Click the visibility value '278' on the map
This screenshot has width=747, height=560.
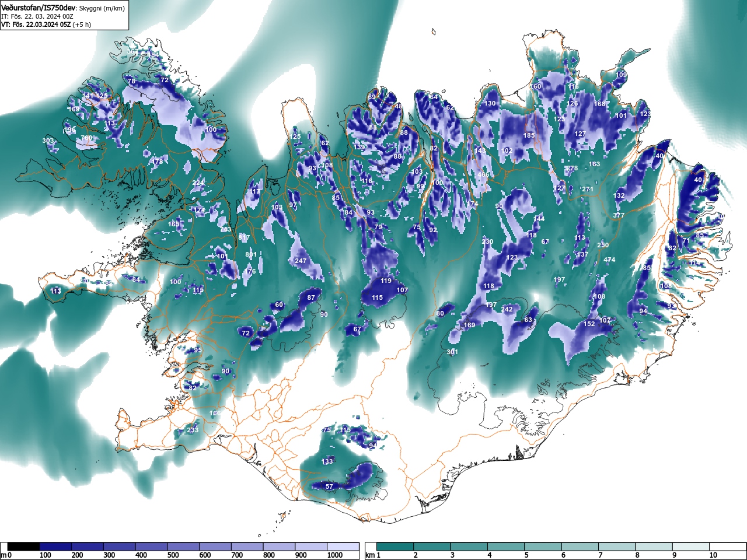pos(572,169)
